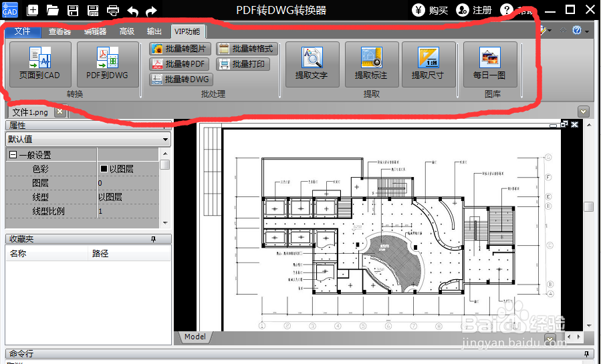Screen dimensions: 601x364
Task: Click the horizontal scroll right arrow
Action: click(x=579, y=337)
